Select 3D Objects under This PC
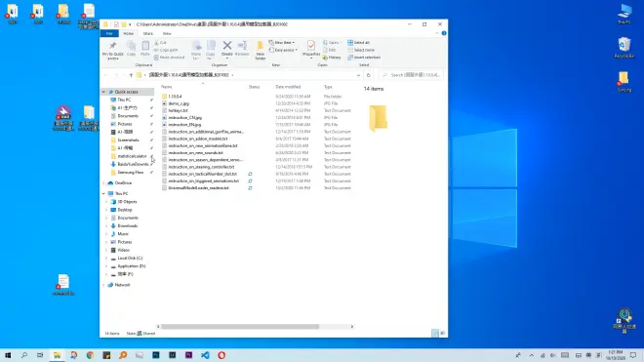 point(127,202)
